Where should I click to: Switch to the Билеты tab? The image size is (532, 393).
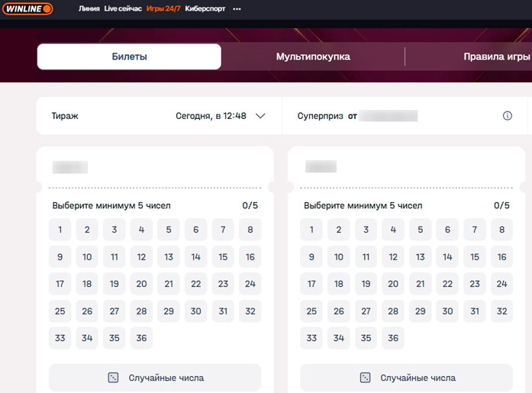(129, 56)
